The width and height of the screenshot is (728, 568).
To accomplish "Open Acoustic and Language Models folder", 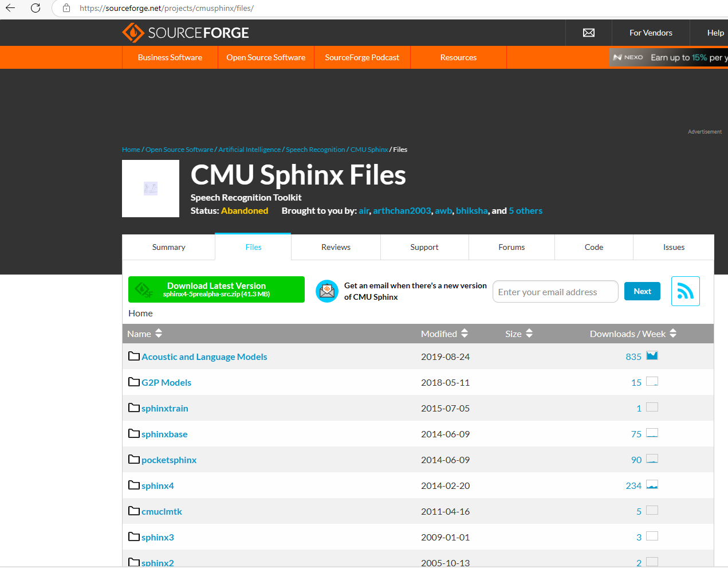I will point(204,357).
